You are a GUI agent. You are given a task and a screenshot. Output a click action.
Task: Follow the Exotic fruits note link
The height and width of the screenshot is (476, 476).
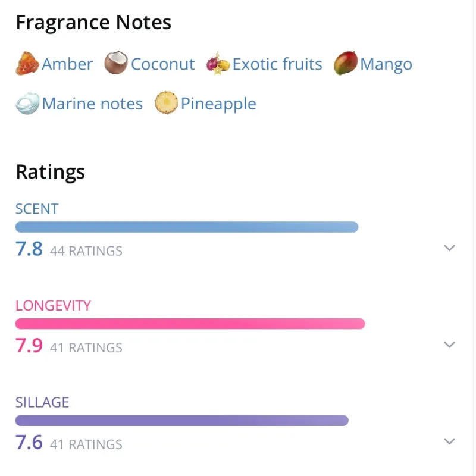point(277,64)
